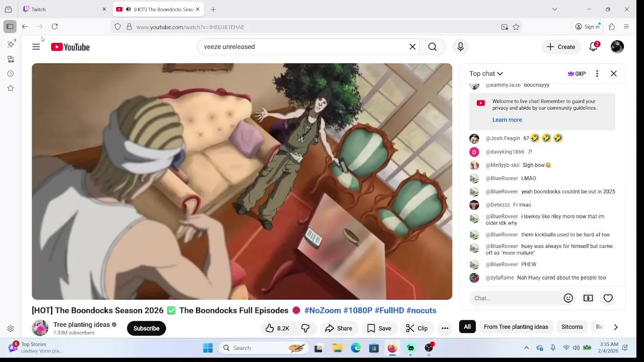Open a new browser tab

coord(213,9)
